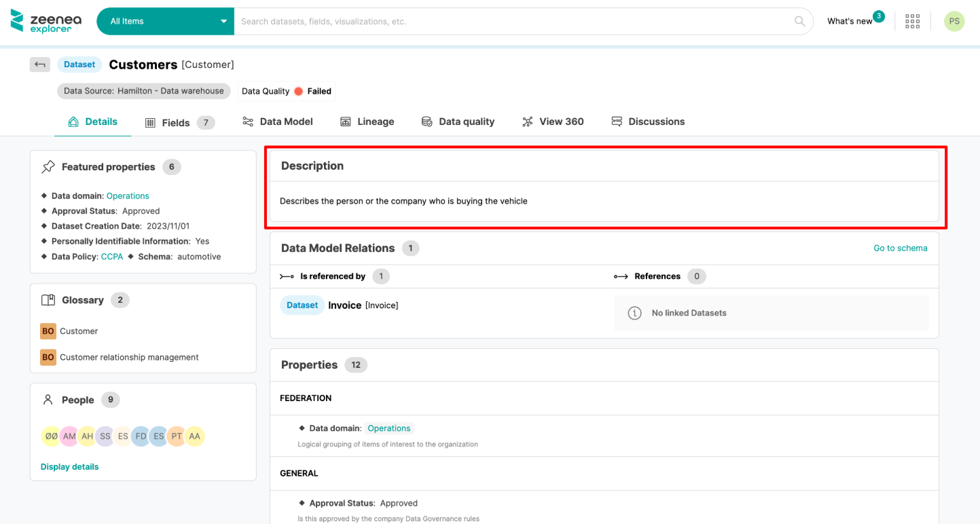This screenshot has width=980, height=524.
Task: Click the AM person avatar
Action: coord(69,436)
